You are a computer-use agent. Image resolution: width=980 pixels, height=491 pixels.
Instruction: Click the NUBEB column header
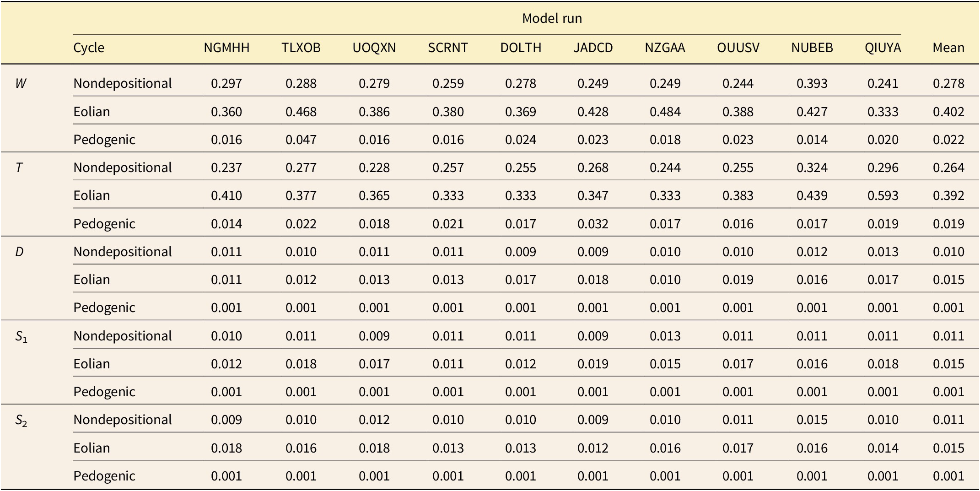click(812, 48)
